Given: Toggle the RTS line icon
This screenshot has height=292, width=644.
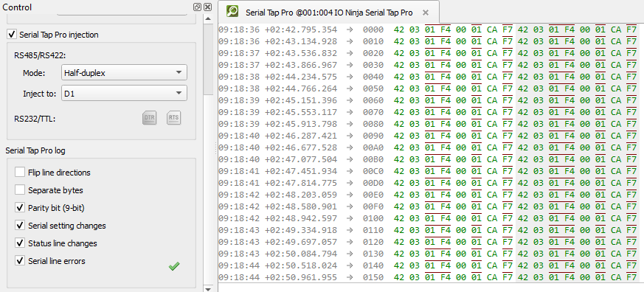Looking at the screenshot, I should (174, 118).
